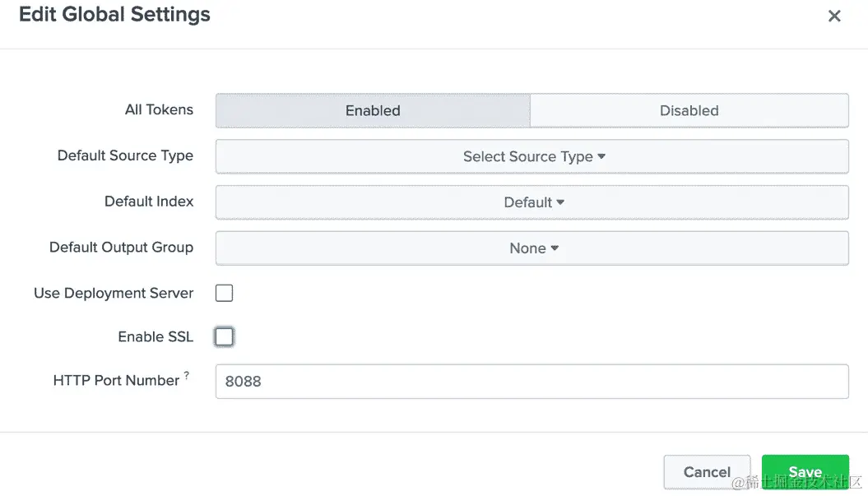Click the HTTP Port Number label text
868x496 pixels.
(x=116, y=380)
